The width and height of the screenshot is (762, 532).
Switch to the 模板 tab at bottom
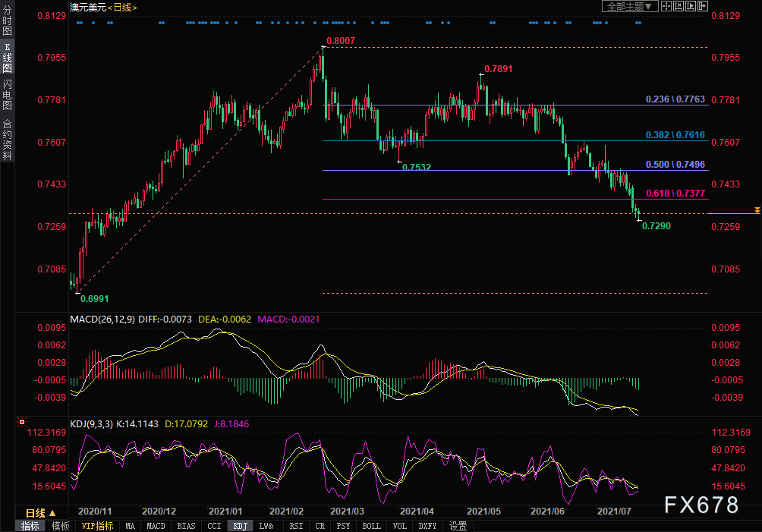(61, 526)
